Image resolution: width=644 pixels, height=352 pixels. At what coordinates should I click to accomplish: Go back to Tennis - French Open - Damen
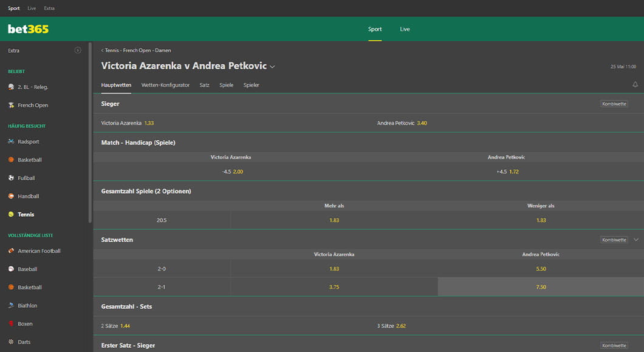pos(136,50)
